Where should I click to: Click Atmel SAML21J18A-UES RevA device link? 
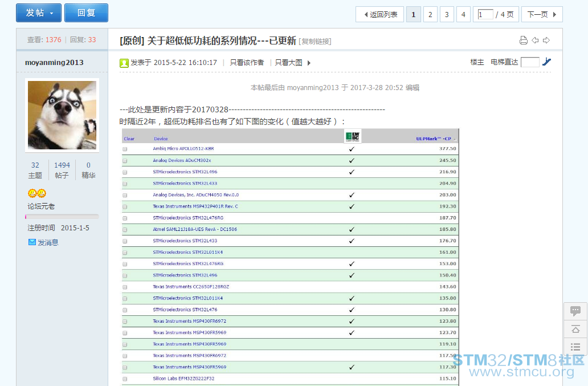tap(195, 229)
